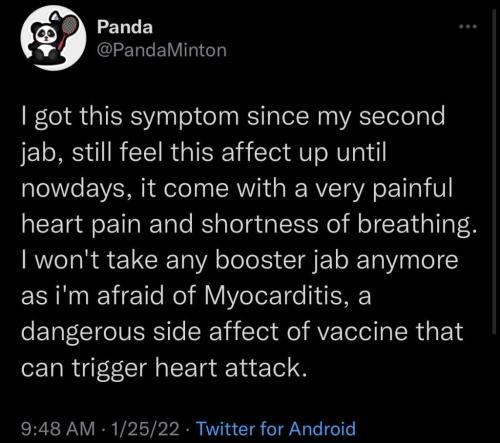
Task: Open Panda's profile avatar picture
Action: pyautogui.click(x=53, y=38)
